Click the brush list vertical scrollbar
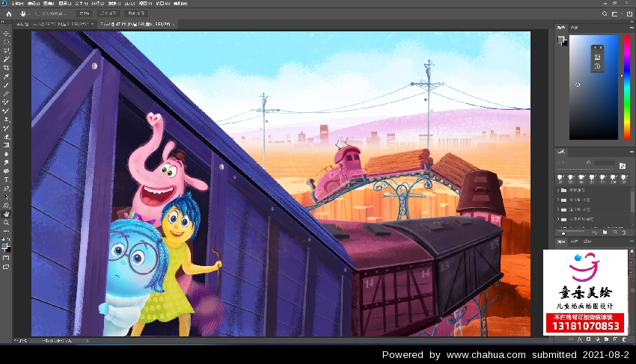Image resolution: width=636 pixels, height=364 pixels. pos(632,200)
